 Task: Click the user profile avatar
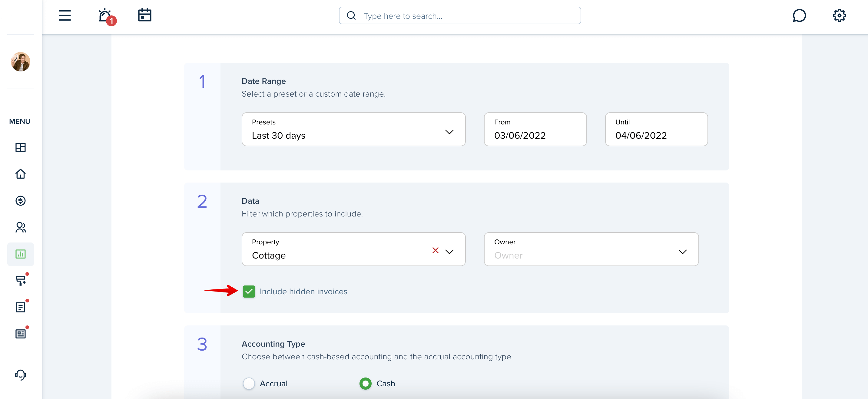21,62
